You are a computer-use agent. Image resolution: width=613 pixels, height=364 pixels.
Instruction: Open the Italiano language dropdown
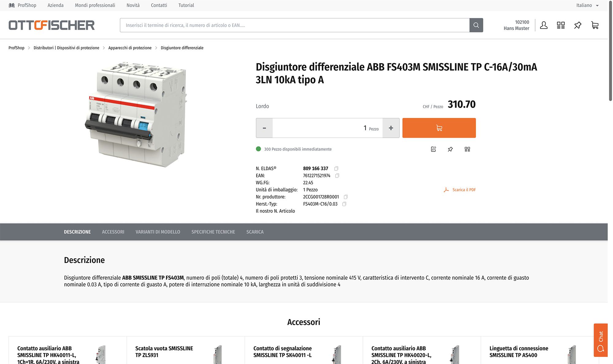click(x=587, y=5)
